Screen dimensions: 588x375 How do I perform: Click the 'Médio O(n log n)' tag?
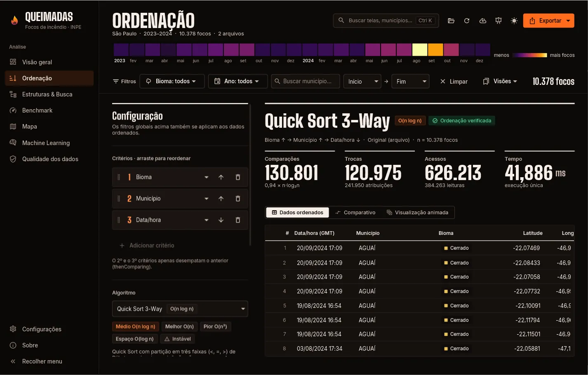[x=135, y=326]
